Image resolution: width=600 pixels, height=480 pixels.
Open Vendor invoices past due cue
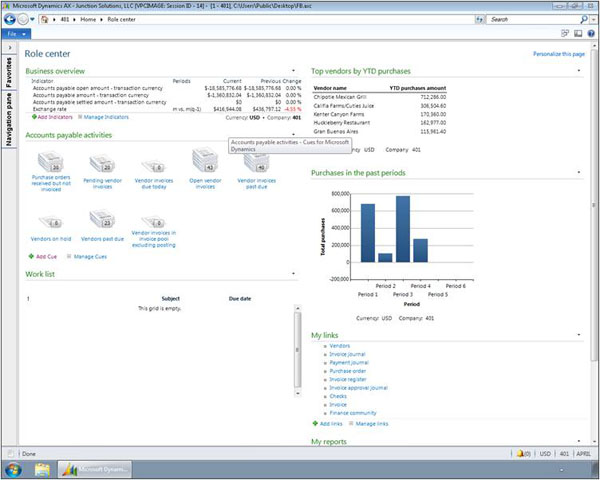256,171
